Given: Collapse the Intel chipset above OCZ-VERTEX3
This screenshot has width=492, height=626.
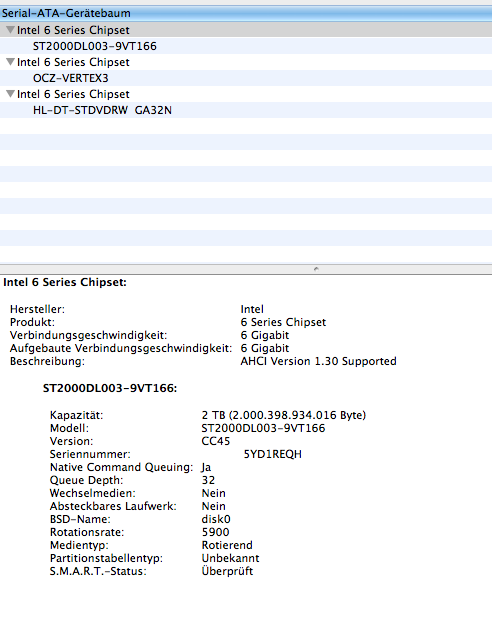Looking at the screenshot, I should coord(11,61).
